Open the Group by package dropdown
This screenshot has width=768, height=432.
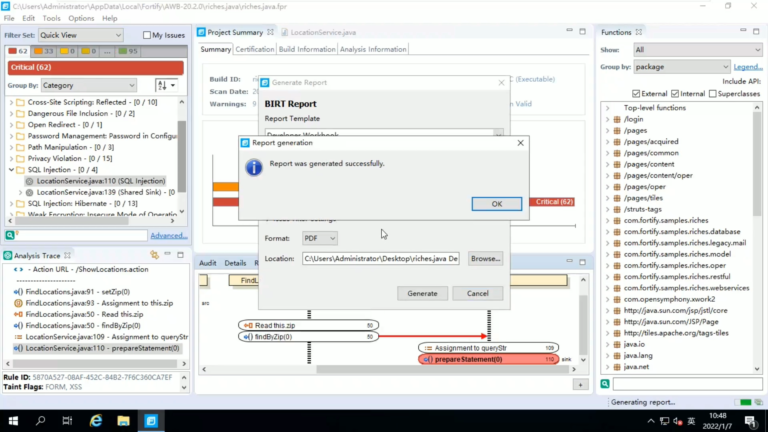(681, 67)
